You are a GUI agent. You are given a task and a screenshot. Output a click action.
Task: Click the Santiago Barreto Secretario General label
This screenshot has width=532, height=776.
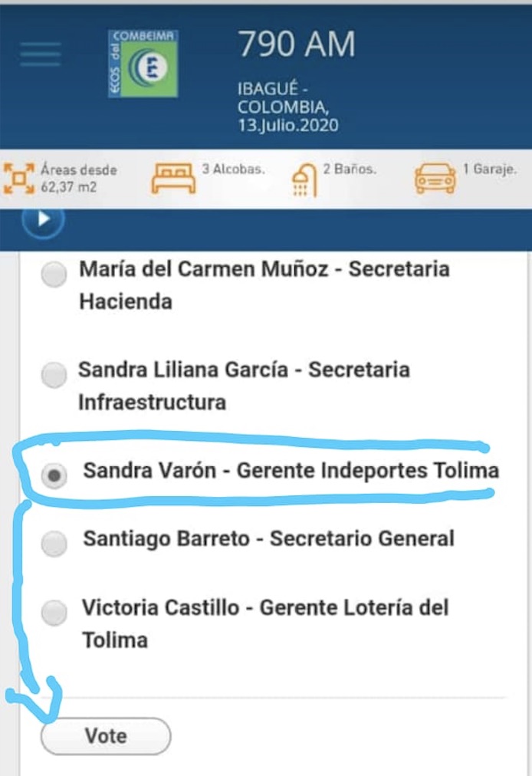pos(268,539)
